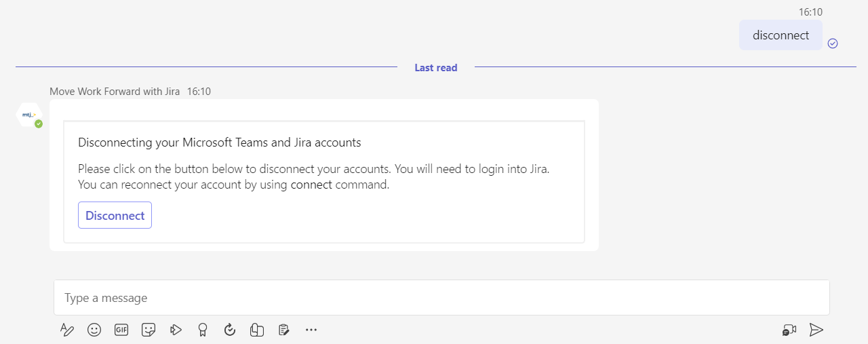Screen dimensions: 868x344
Task: Click the bot card heading about disconnecting accounts
Action: click(220, 142)
